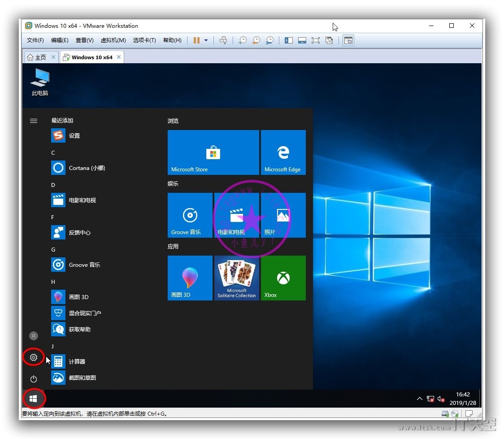This screenshot has height=439, width=504.
Task: Open the 文件(F) menu
Action: click(35, 40)
